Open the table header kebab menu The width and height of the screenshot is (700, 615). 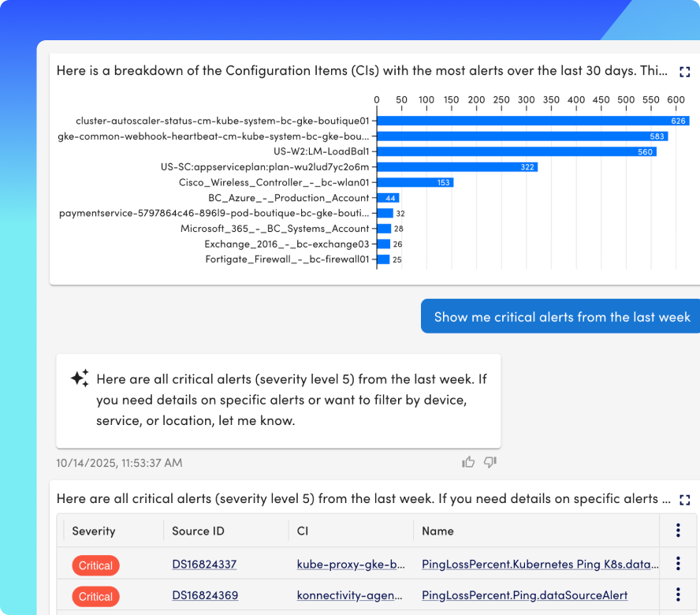point(678,531)
